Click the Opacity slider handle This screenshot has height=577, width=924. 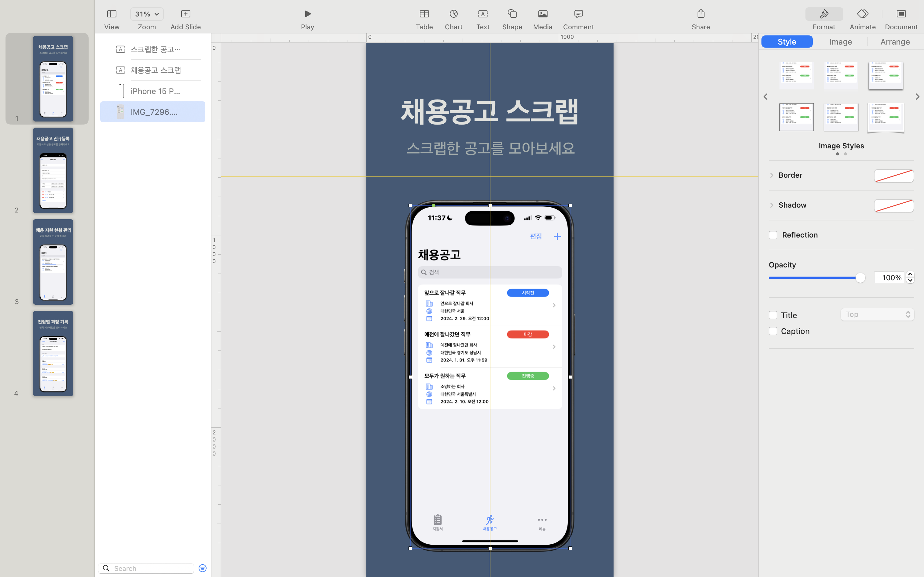click(860, 278)
